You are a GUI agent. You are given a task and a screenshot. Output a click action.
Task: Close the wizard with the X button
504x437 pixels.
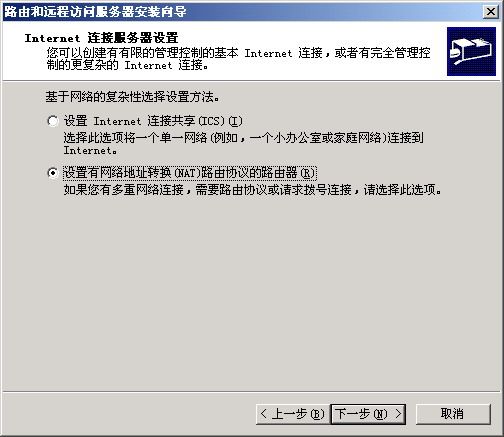click(x=490, y=12)
